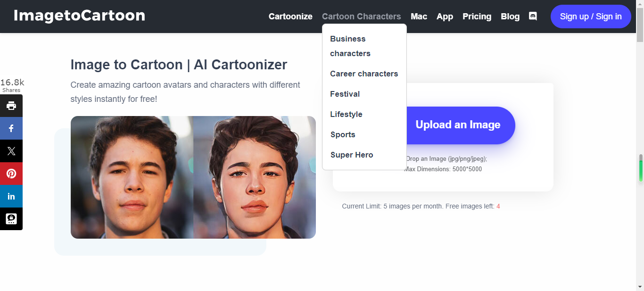644x291 pixels.
Task: Click Sign up / Sign in button
Action: pos(591,17)
